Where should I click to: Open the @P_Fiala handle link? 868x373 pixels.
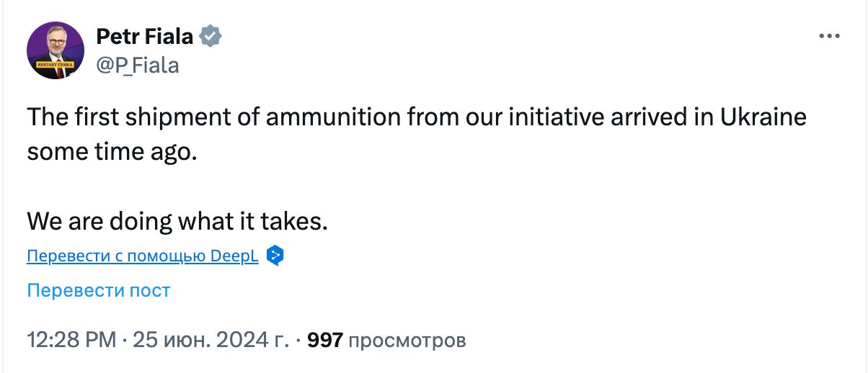point(137,66)
